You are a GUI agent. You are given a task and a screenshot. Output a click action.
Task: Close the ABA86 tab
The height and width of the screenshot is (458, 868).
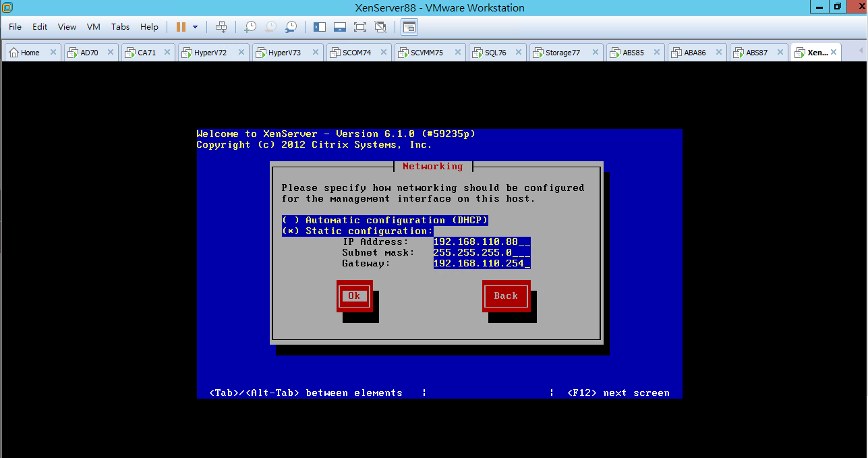[719, 53]
